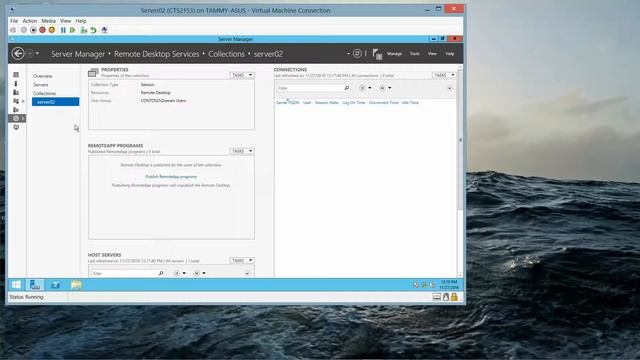Open the Host Servers TASKS dropdown
Viewport: 640px width, 360px height.
pos(242,260)
